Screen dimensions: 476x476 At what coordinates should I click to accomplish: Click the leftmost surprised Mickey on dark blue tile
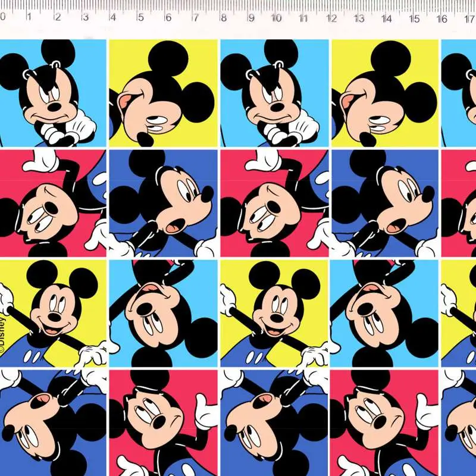click(163, 203)
